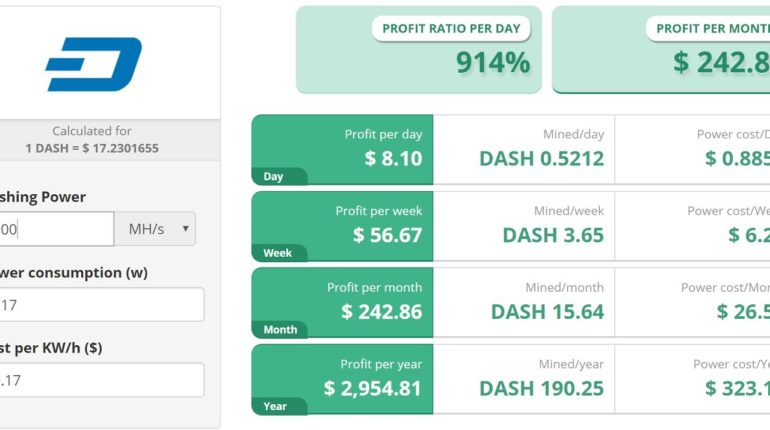Click the Week row tab label
This screenshot has width=770, height=430.
coord(277,253)
